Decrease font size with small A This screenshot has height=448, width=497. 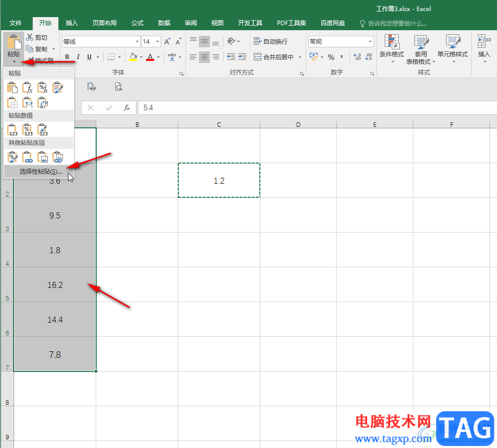[178, 41]
